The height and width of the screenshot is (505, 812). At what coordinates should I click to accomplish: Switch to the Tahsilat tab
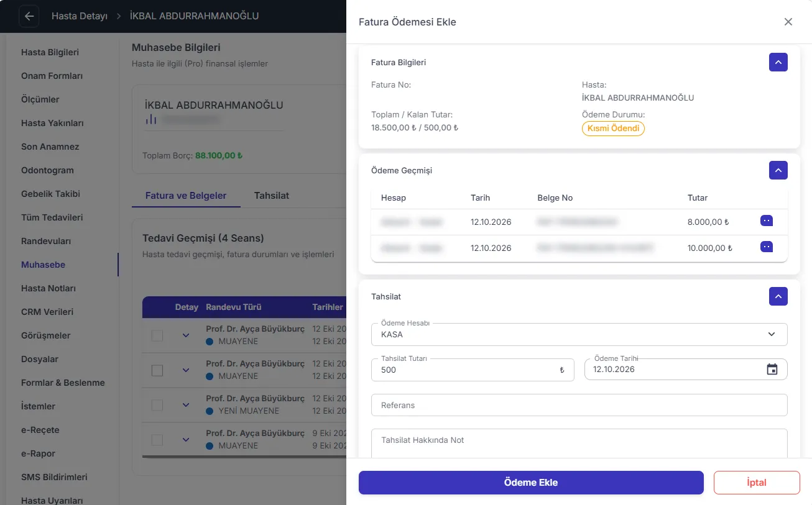click(272, 196)
